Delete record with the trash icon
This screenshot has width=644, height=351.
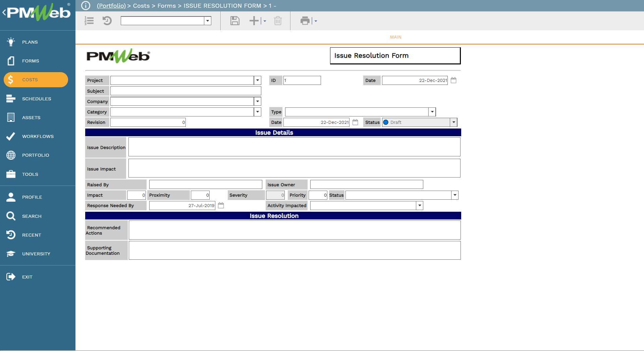[278, 21]
